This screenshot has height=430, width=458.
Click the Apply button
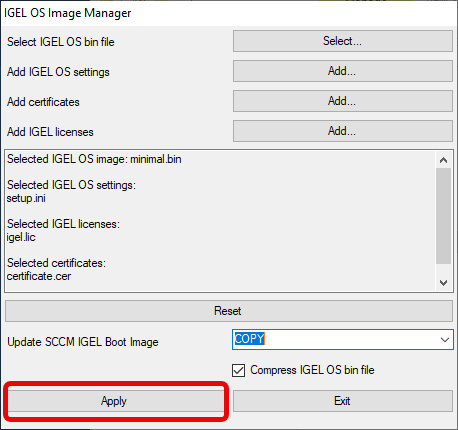click(x=115, y=401)
